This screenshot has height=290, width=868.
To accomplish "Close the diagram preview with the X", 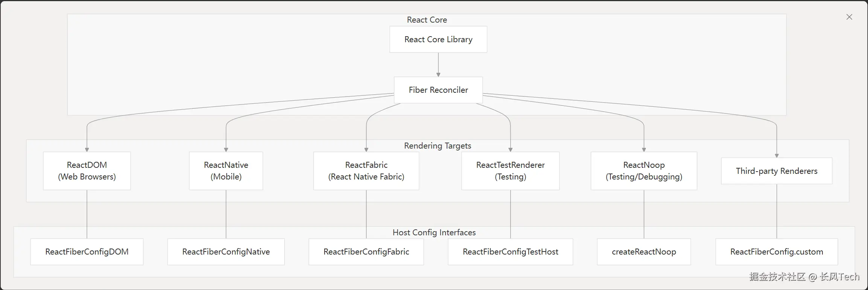I will coord(849,17).
